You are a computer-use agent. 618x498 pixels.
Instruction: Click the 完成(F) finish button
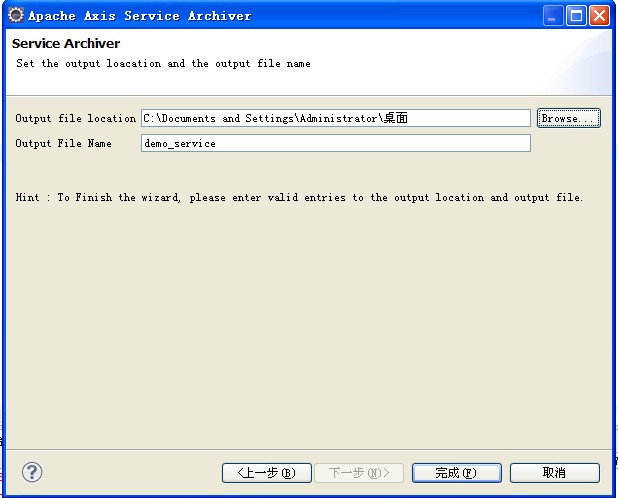click(x=457, y=472)
